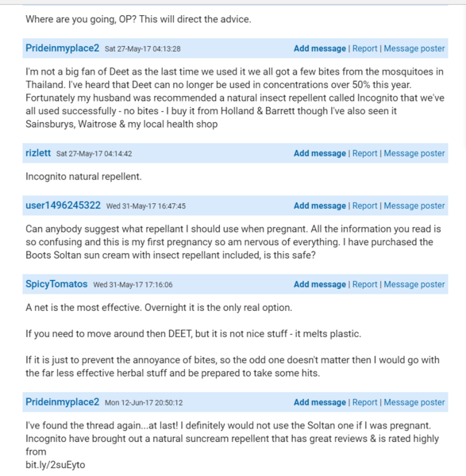Add message on SpicyTomatos's post
Viewport: 466px width, 476px height.
coord(320,285)
